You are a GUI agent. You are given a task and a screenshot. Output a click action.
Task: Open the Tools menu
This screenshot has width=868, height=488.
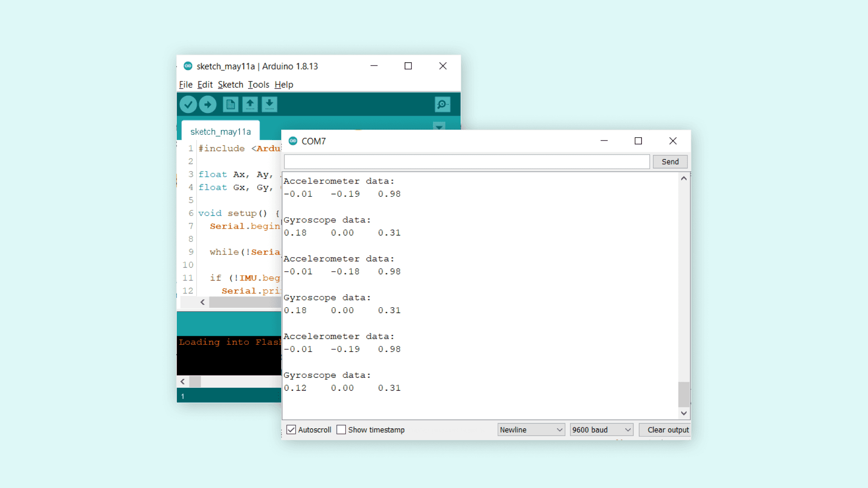[x=258, y=84]
